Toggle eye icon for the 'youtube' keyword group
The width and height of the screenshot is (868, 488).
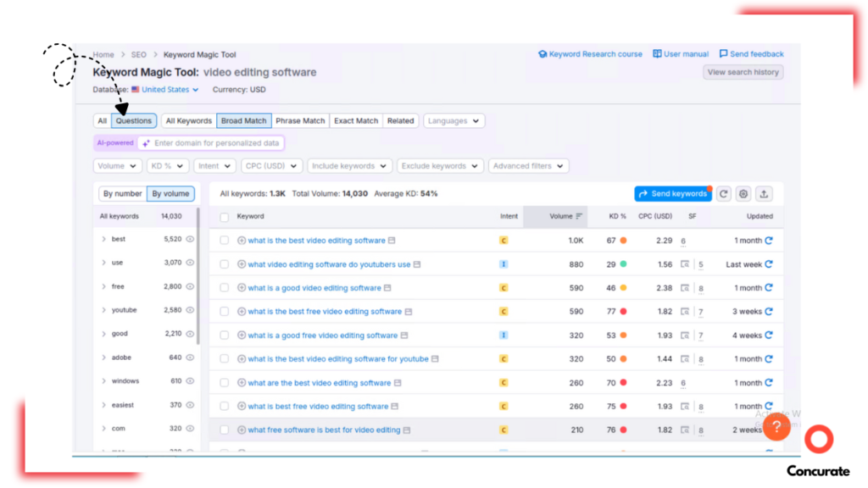190,310
